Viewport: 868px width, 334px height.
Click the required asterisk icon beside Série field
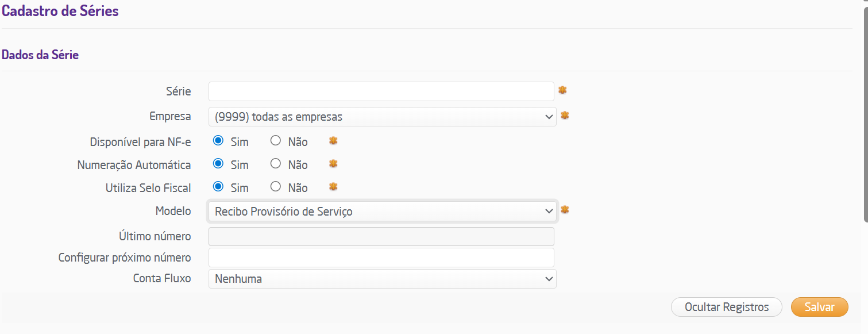coord(562,90)
